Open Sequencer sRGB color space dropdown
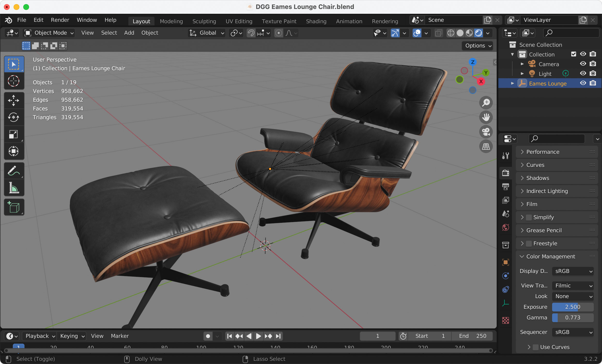 573,332
